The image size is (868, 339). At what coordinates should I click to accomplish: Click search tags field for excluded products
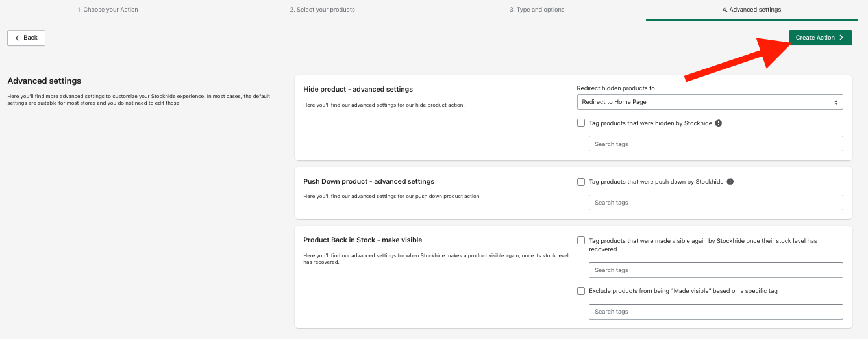tap(715, 312)
